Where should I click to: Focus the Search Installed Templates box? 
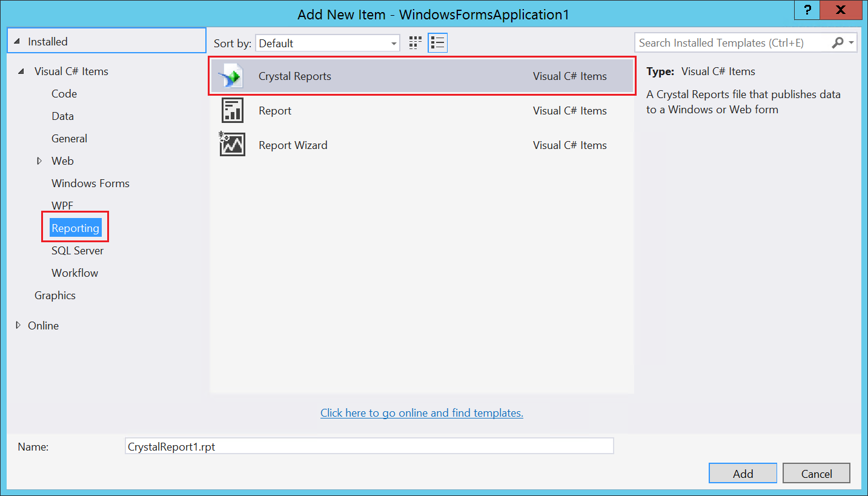point(732,43)
